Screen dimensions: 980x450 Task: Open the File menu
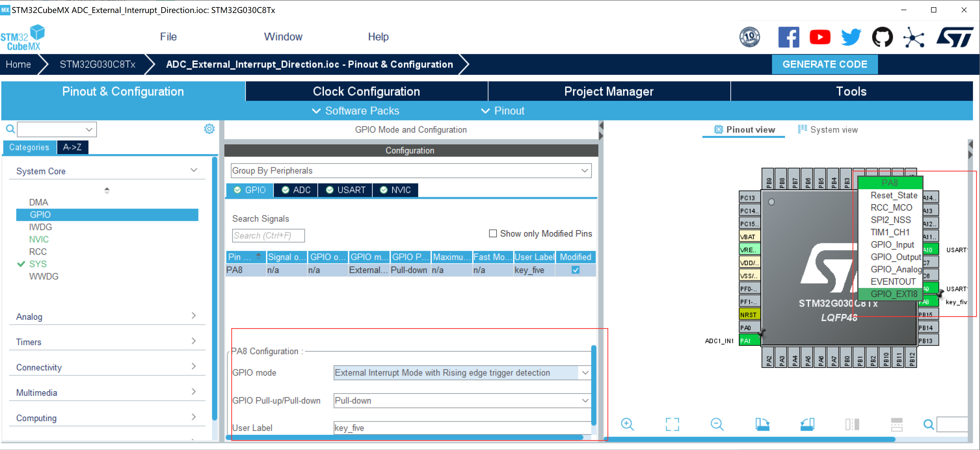168,37
